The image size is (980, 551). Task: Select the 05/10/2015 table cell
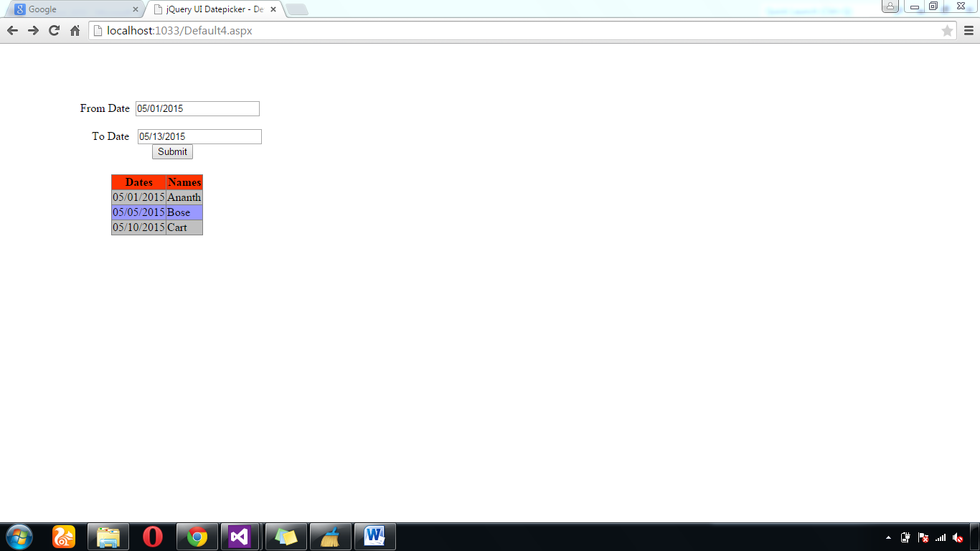138,227
